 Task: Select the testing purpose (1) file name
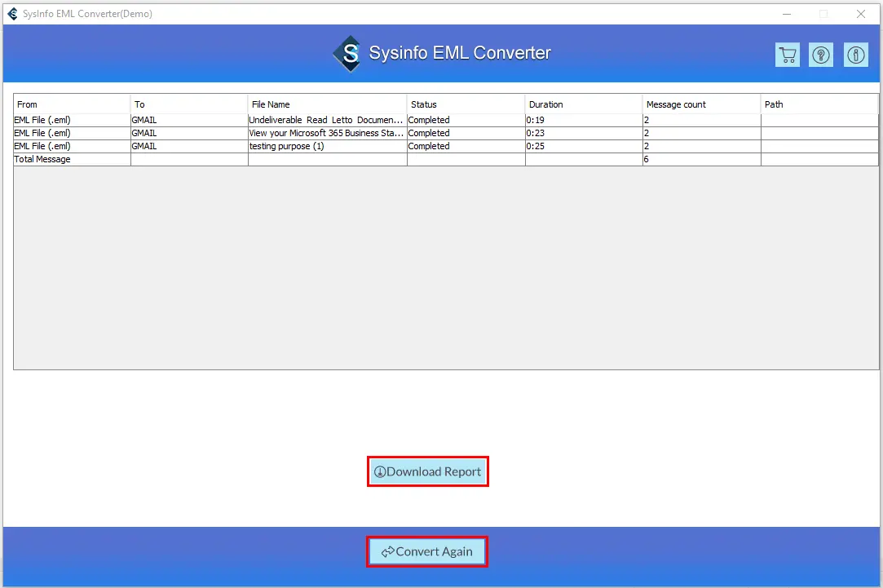tap(327, 146)
